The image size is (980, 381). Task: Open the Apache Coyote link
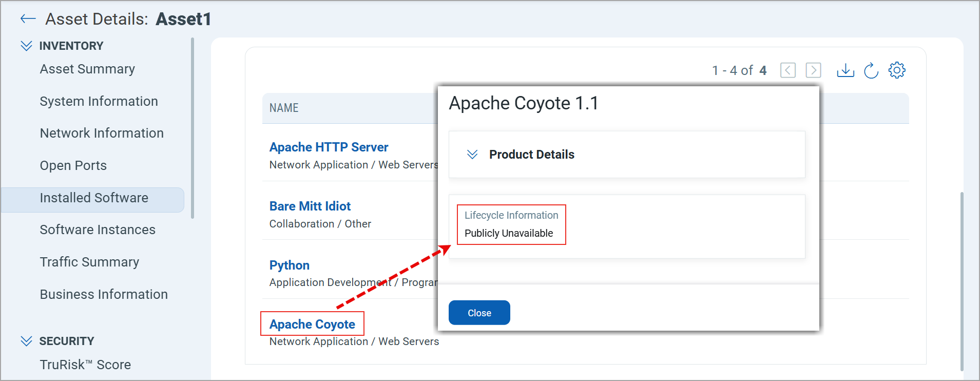point(312,325)
